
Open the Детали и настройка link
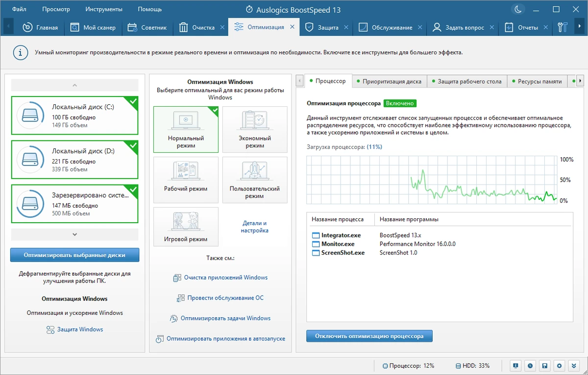255,227
